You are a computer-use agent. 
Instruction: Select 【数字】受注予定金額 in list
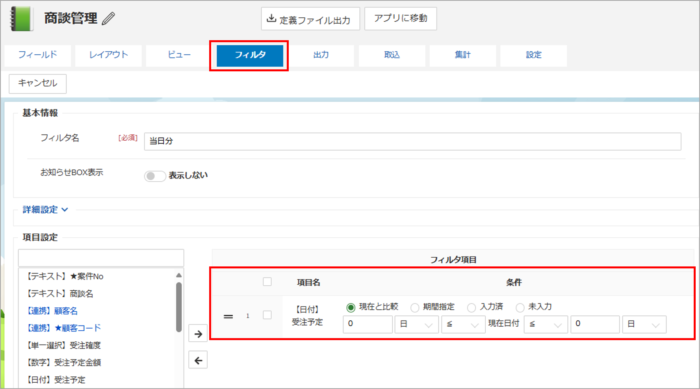[63, 363]
